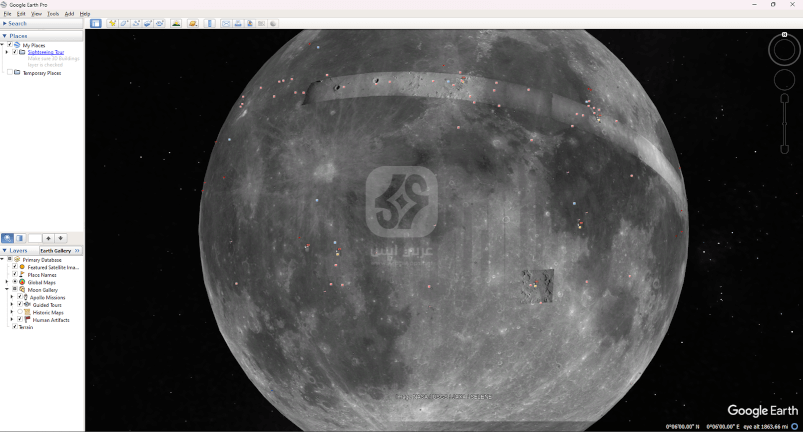This screenshot has width=803, height=432.
Task: Expand the Sightseeing Tour folder arrow
Action: point(7,52)
